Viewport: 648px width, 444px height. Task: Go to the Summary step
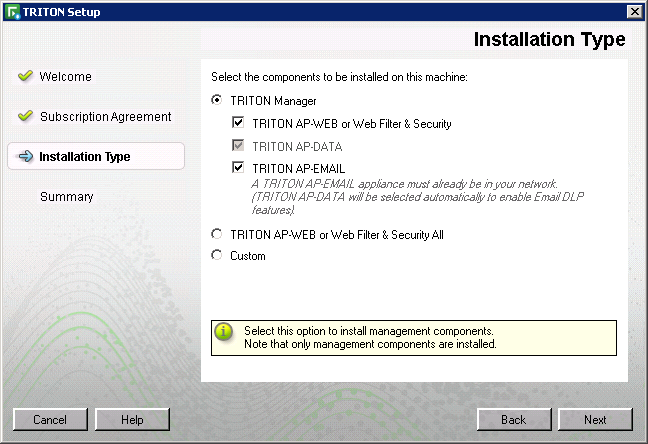67,197
